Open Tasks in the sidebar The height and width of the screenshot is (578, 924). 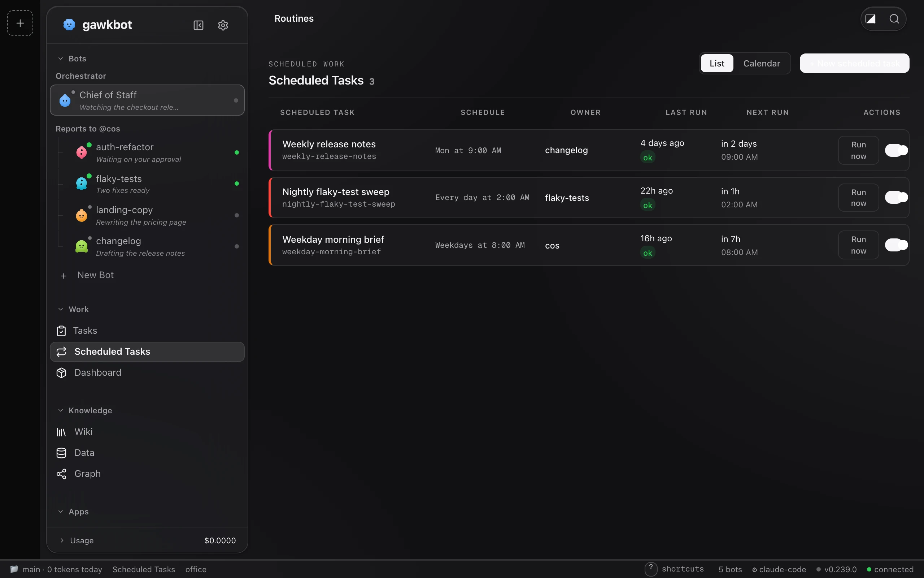pos(147,331)
